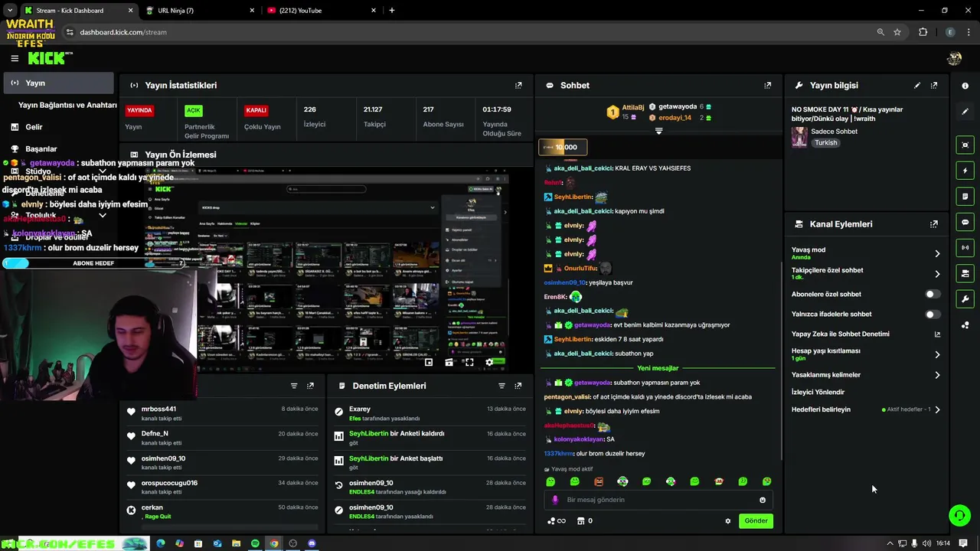
Task: Toggle the stream preview panel icon in right sidebar
Action: 965,145
